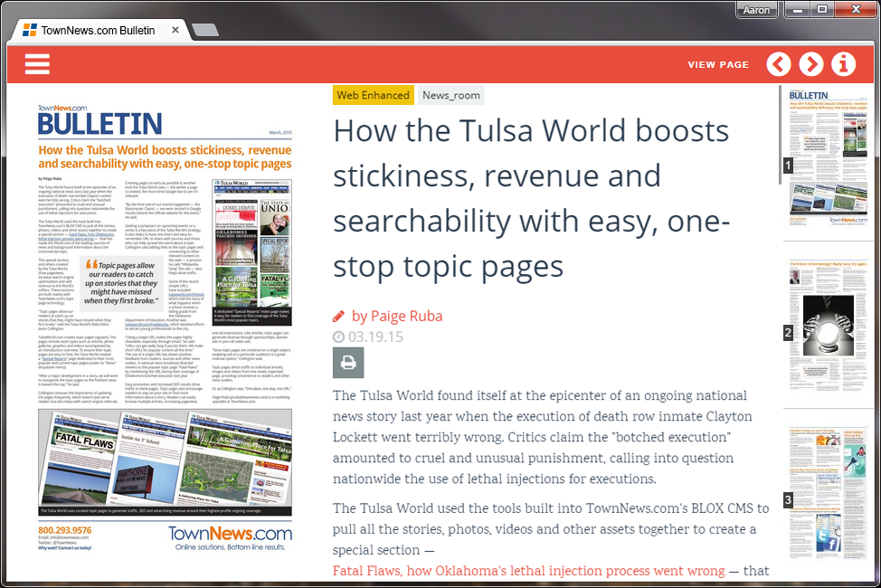This screenshot has width=881, height=588.
Task: Click the article headline about Tulsa World
Action: pos(532,198)
